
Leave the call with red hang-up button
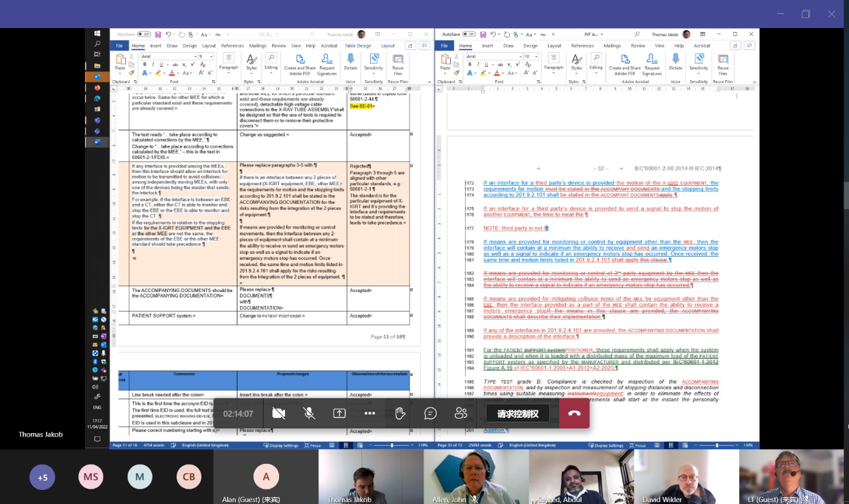574,413
